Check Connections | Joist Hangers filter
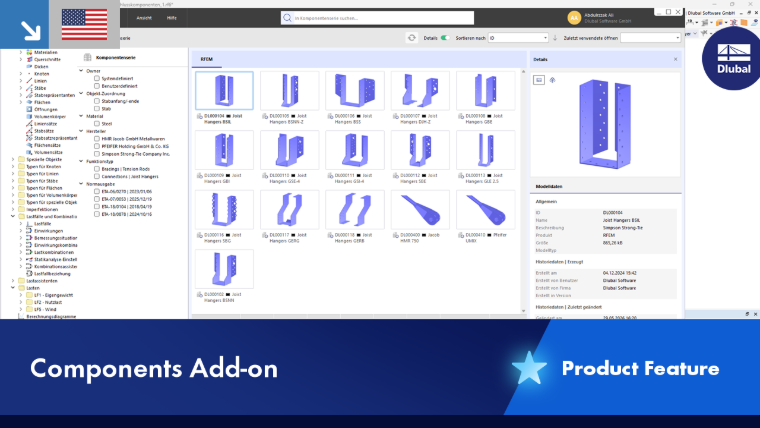The height and width of the screenshot is (428, 760). [x=97, y=176]
